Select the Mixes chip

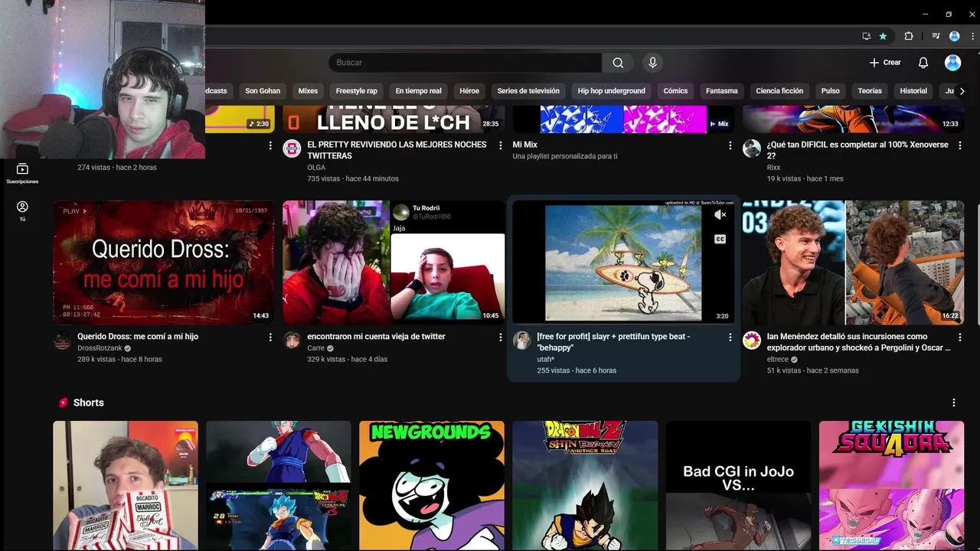(x=308, y=91)
